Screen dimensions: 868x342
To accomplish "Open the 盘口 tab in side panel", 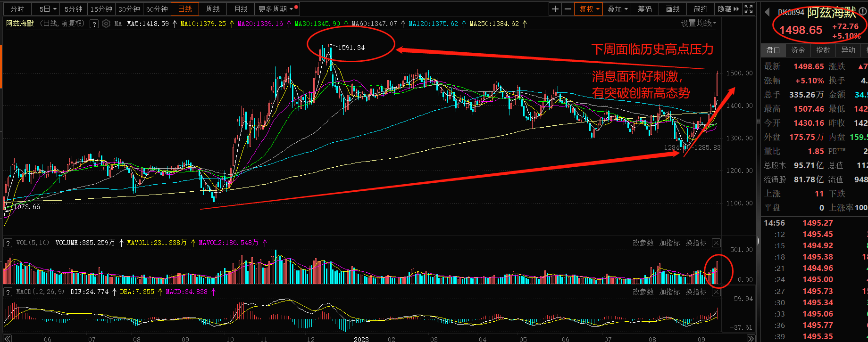I will (773, 50).
